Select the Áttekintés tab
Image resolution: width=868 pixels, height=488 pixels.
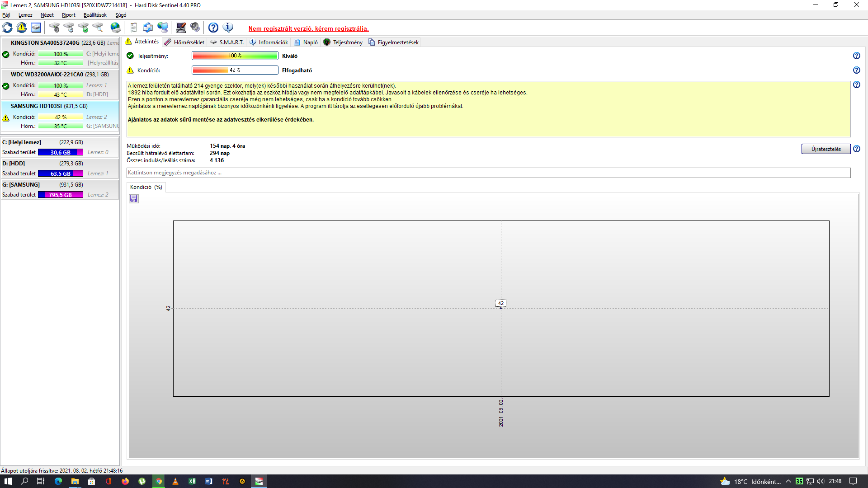(x=142, y=42)
